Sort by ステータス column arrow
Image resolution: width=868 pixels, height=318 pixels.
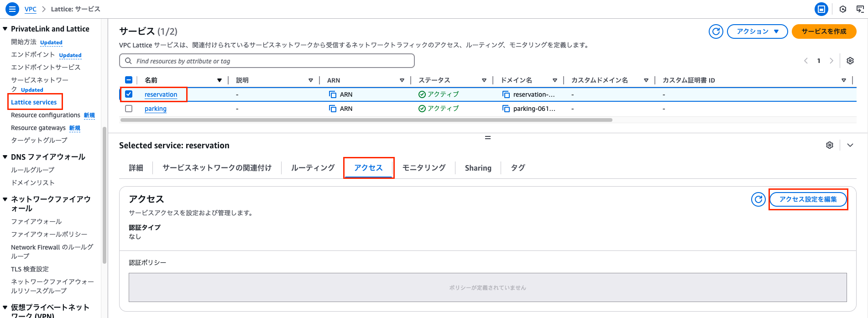coord(484,80)
